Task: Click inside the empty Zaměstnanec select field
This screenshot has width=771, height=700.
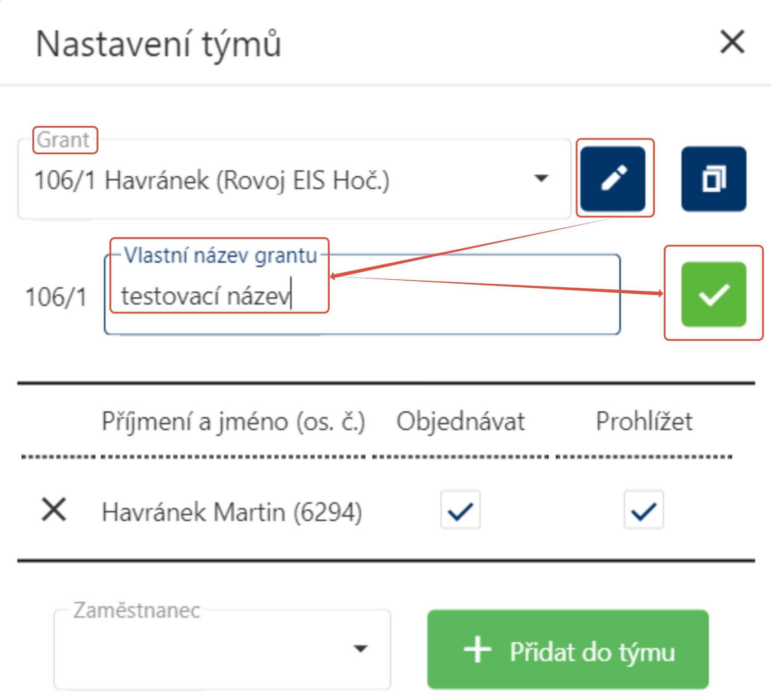Action: click(x=199, y=649)
